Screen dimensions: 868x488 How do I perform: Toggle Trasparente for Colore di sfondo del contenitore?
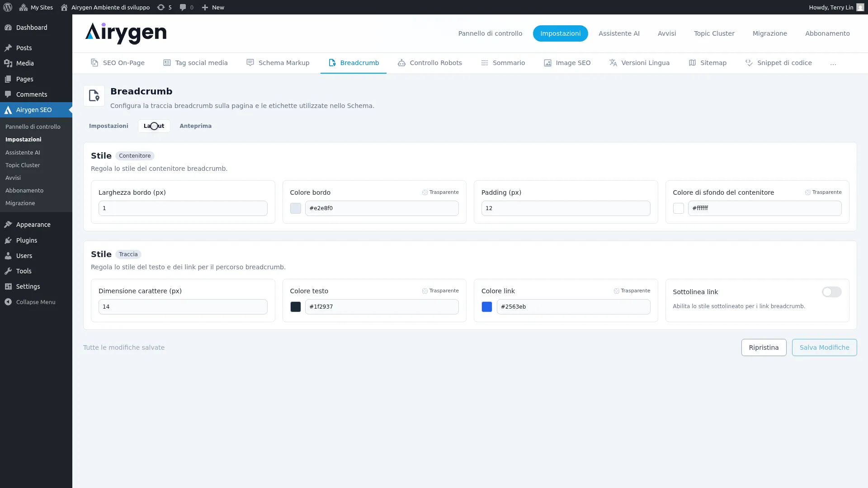823,192
